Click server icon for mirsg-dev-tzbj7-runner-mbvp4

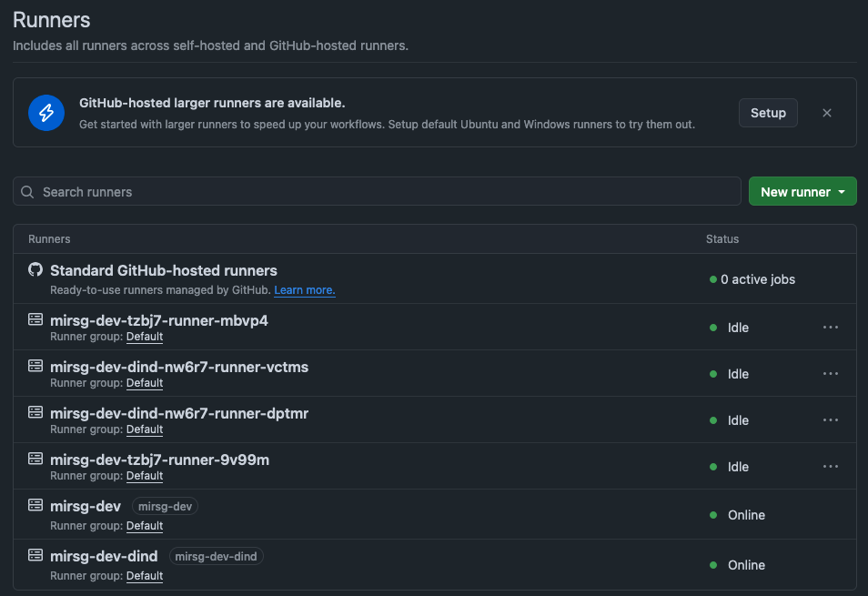pos(35,320)
